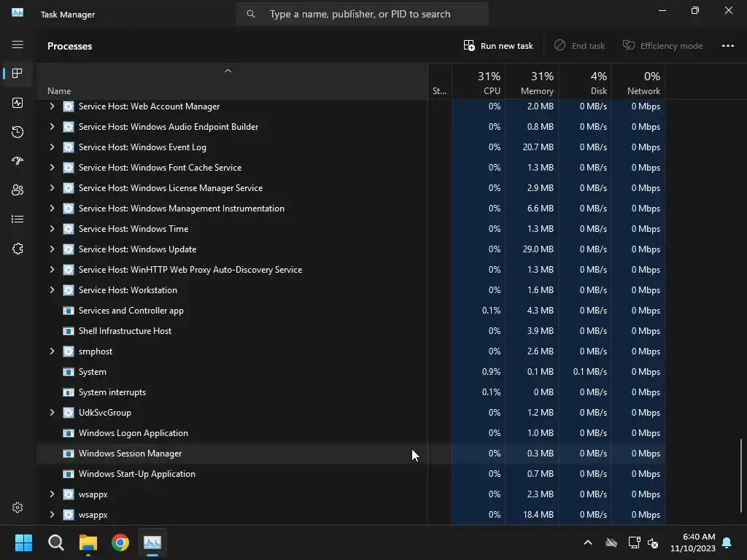Sort processes by Disk column
This screenshot has width=747, height=560.
point(586,83)
